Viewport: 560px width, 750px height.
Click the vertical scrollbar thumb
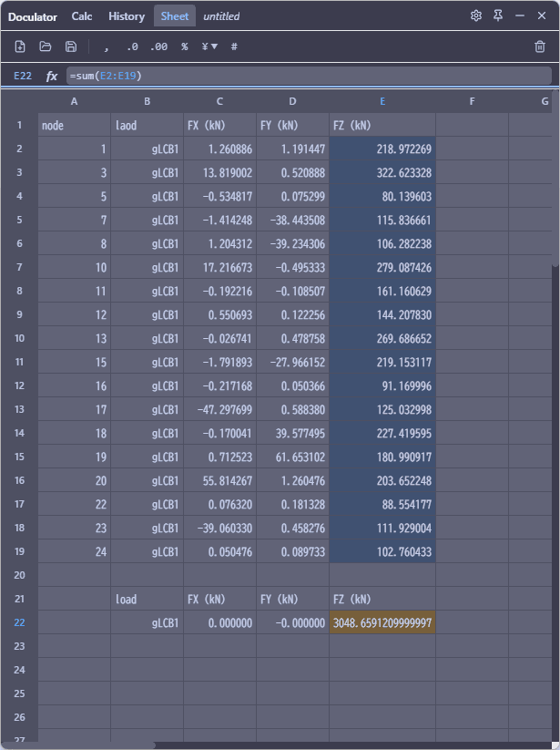pyautogui.click(x=555, y=178)
